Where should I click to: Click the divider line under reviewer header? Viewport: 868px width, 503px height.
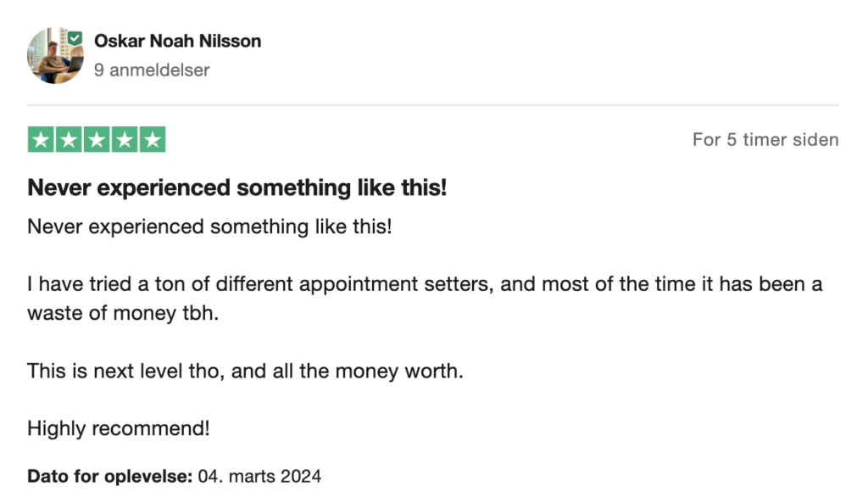click(433, 106)
